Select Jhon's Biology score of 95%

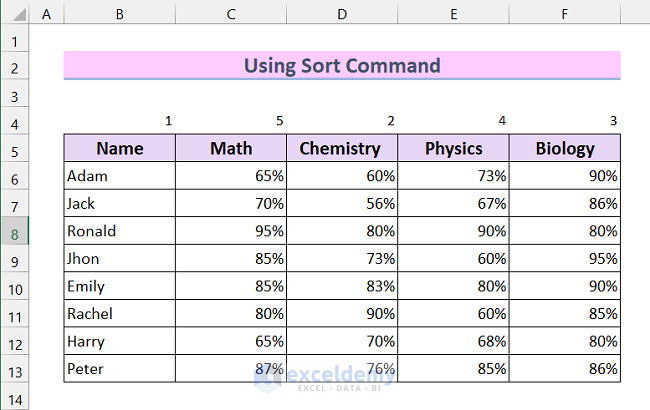tap(565, 259)
